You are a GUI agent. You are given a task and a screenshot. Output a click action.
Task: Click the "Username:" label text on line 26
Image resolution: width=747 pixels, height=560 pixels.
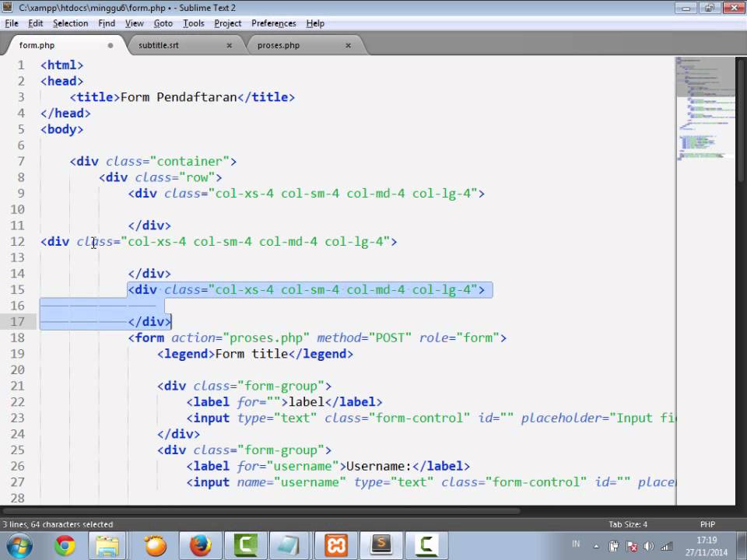coord(379,466)
